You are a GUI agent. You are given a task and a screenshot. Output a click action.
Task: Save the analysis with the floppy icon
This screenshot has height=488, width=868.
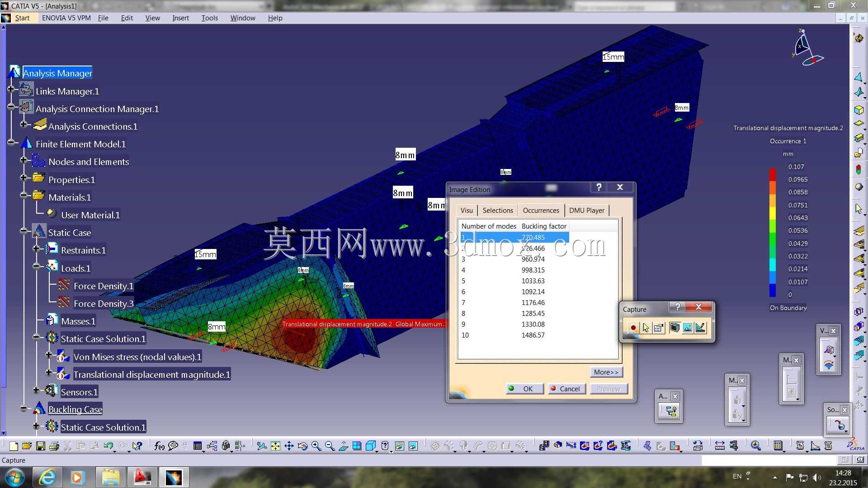[41, 446]
